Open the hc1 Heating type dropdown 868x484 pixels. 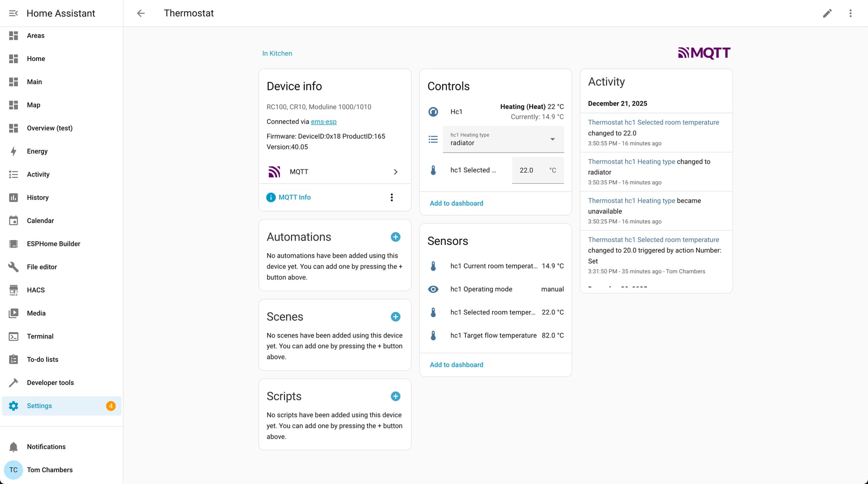pyautogui.click(x=503, y=139)
